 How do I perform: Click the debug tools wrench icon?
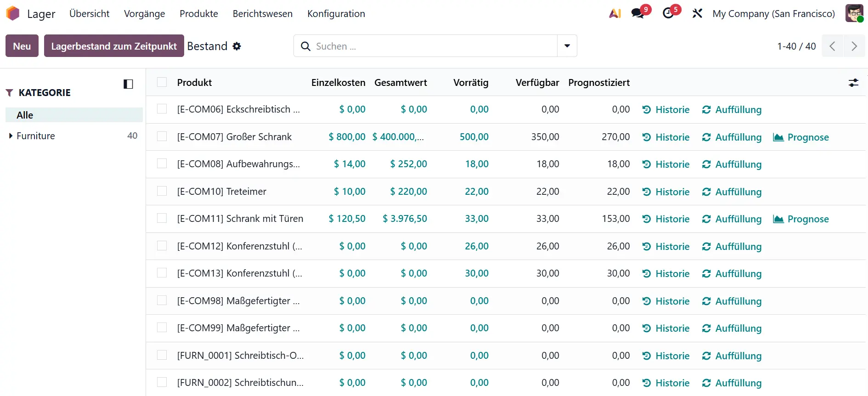pos(697,14)
